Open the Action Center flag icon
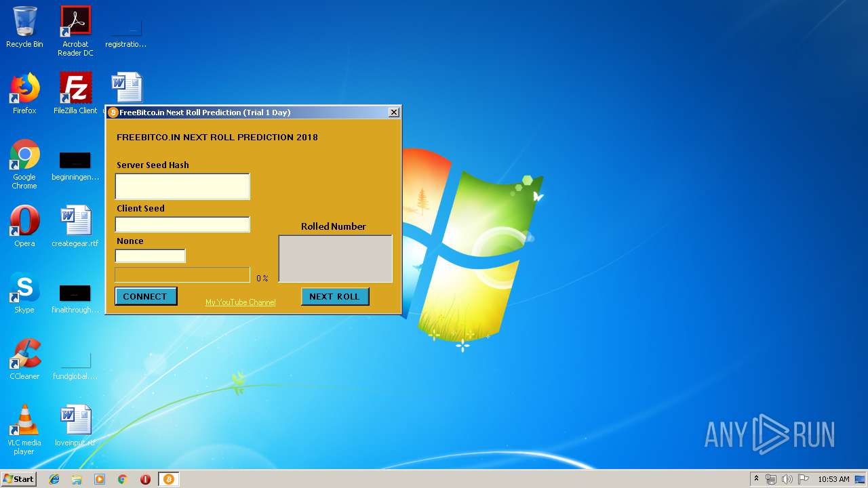The height and width of the screenshot is (488, 868). coord(804,479)
